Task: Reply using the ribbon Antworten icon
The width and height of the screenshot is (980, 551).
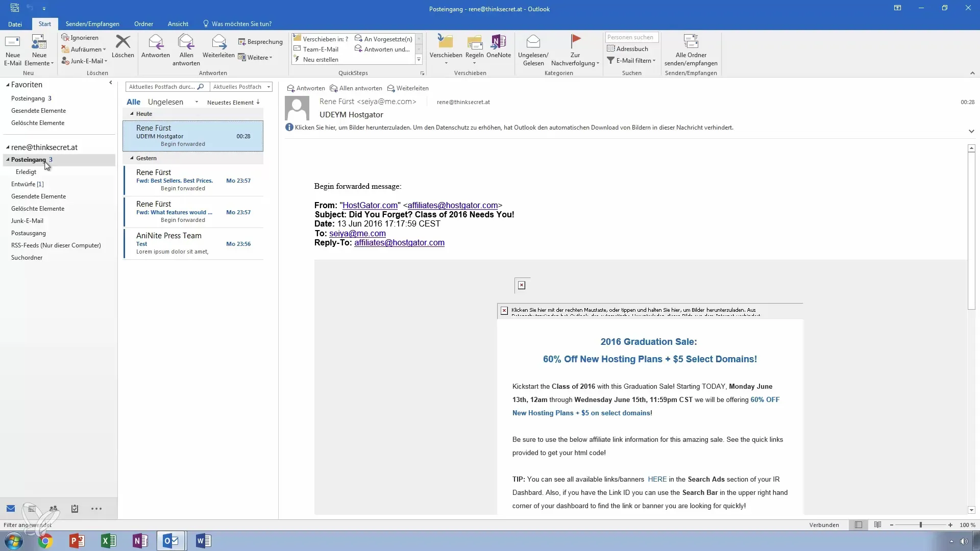Action: point(156,42)
